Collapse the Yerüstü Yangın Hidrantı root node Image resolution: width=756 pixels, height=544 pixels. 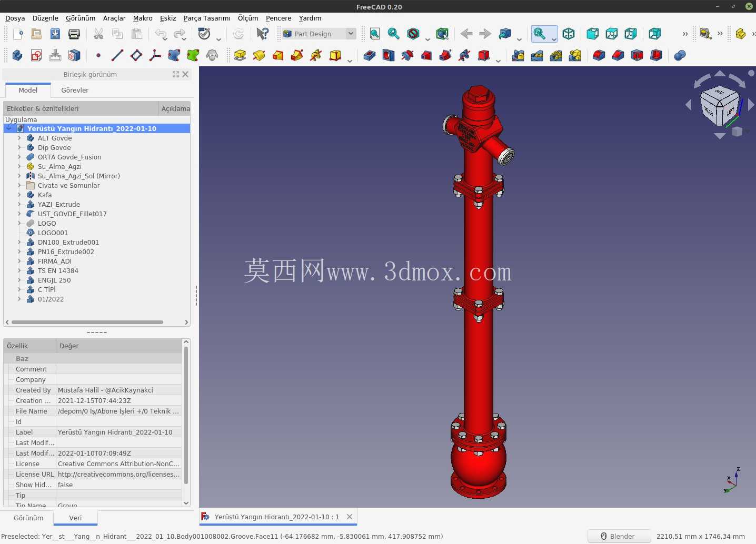[x=9, y=128]
